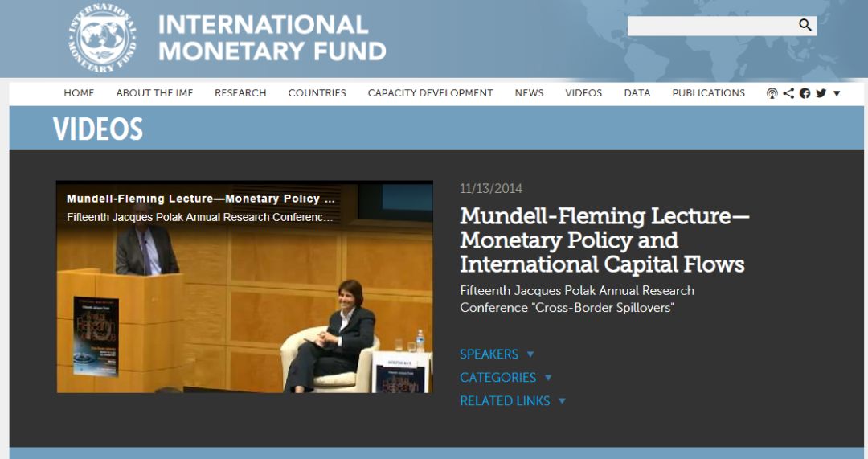This screenshot has height=459, width=868.
Task: Click the headline 'Monetary Policy and International Capital Flows'
Action: click(602, 252)
